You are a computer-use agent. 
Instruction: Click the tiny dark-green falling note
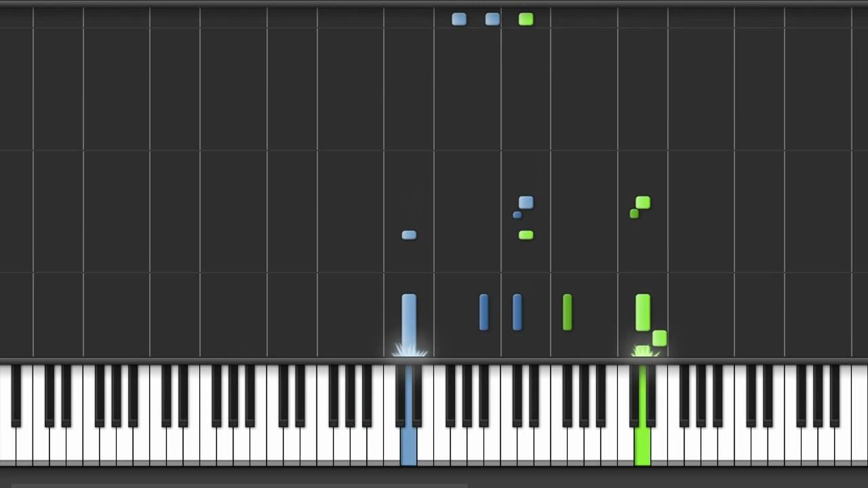click(634, 213)
